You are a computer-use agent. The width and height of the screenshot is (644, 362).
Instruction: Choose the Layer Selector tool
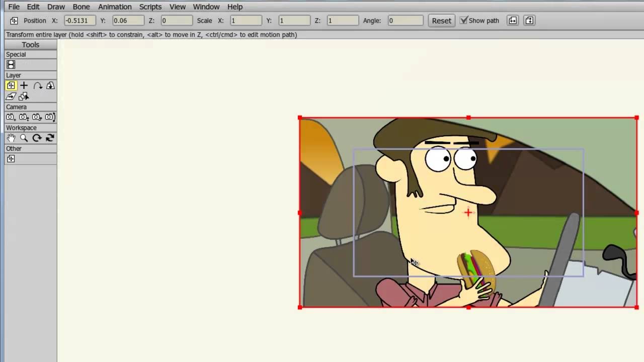click(x=24, y=96)
